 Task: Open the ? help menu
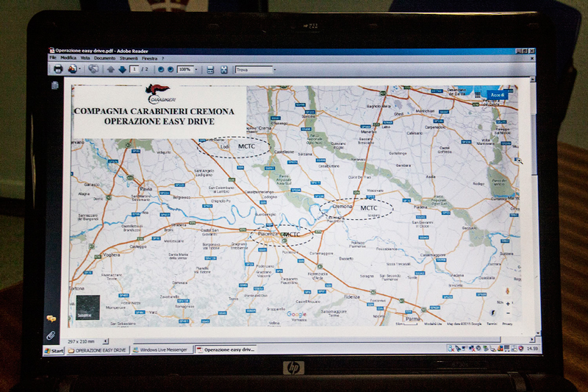pos(162,59)
